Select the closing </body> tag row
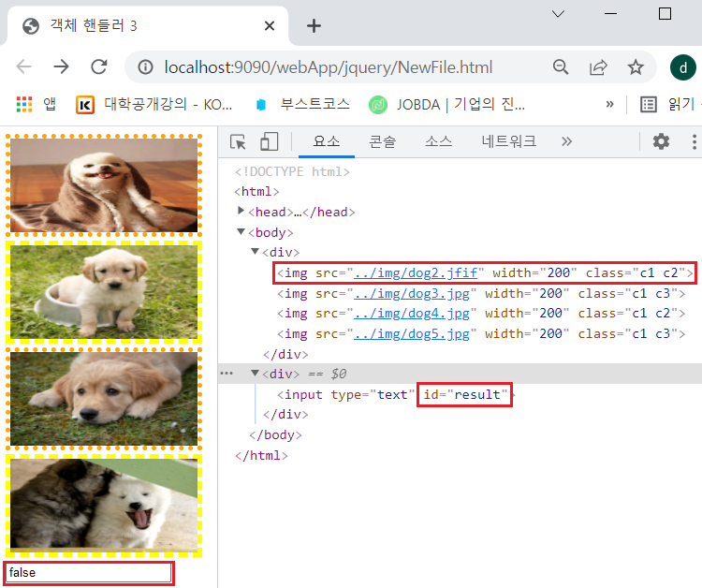This screenshot has width=702, height=588. (x=275, y=434)
